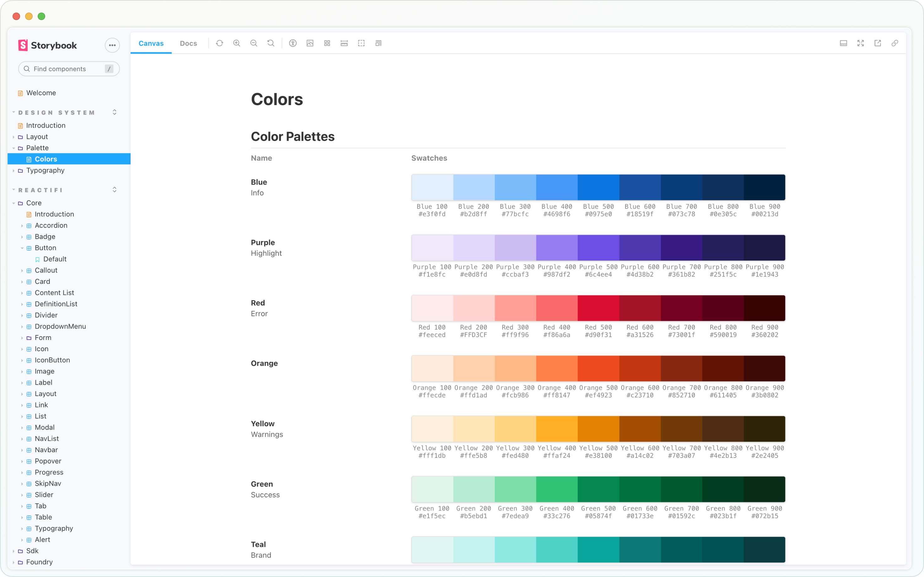
Task: Collapse the Palette folder
Action: (x=37, y=148)
